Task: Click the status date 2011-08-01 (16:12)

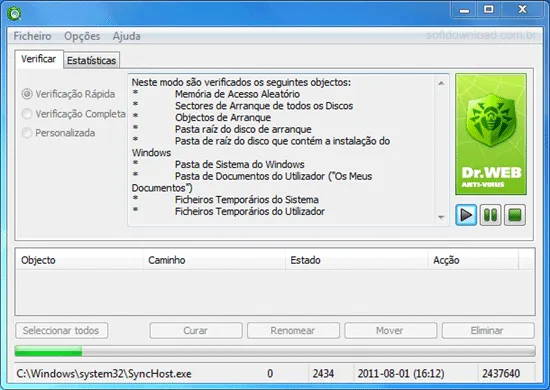Action: pyautogui.click(x=401, y=374)
